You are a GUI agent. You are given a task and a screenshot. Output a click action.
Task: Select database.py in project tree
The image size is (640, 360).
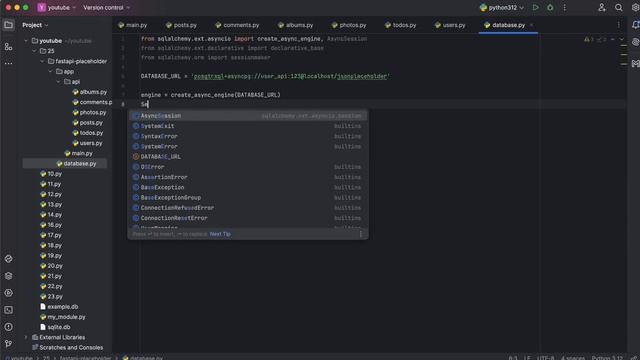tap(76, 164)
